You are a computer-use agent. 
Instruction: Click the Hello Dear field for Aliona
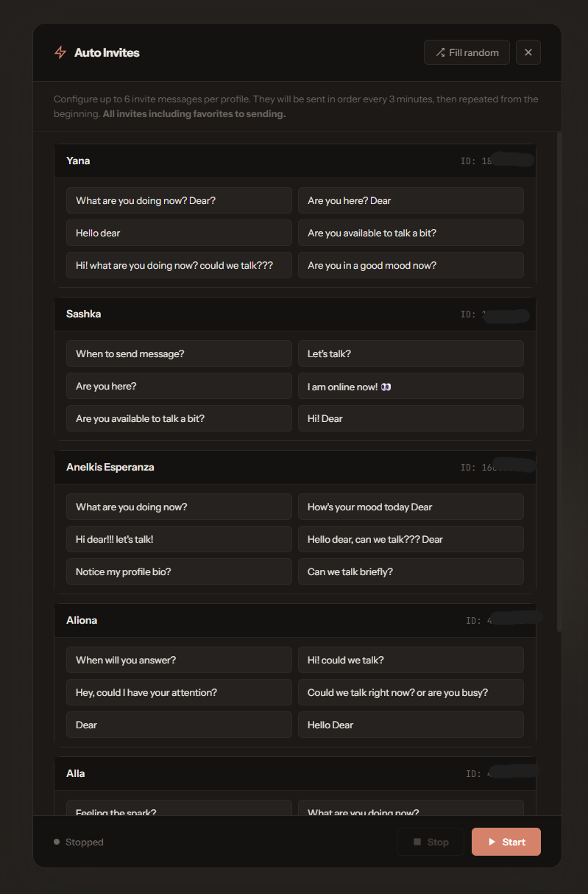point(411,725)
